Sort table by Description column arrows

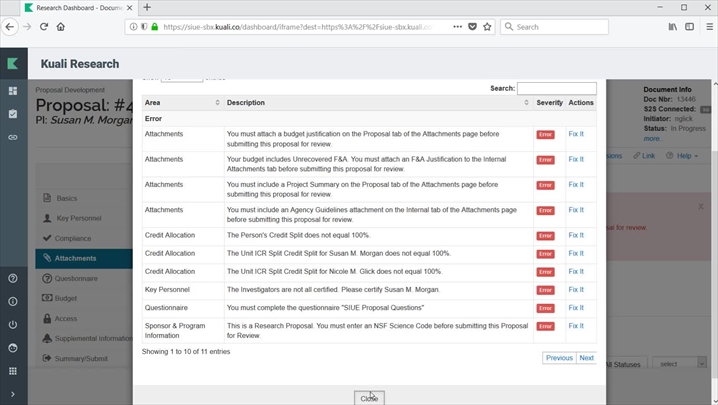coord(526,103)
